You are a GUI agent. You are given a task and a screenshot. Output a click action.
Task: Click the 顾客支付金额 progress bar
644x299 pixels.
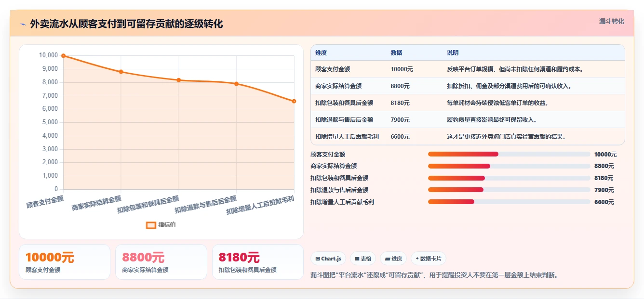pyautogui.click(x=509, y=154)
